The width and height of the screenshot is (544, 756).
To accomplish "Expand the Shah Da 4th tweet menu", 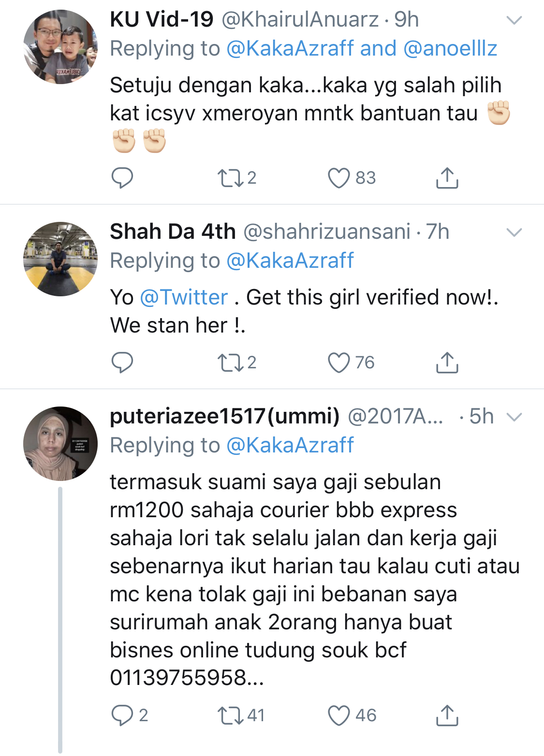I will [514, 233].
